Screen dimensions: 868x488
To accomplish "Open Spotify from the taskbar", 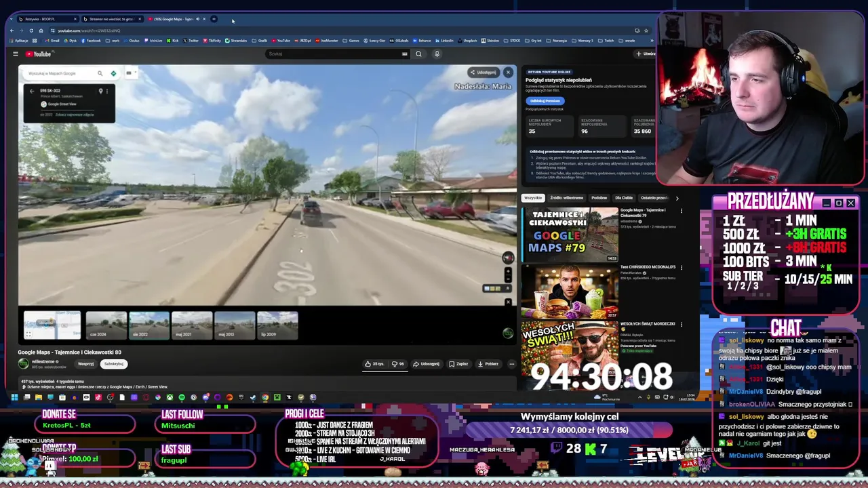I will pyautogui.click(x=182, y=397).
